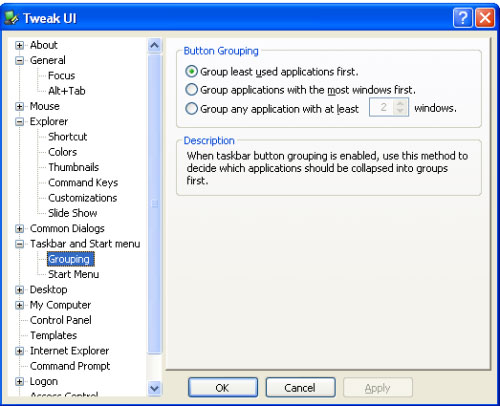Select Internet Explorer in the tree
The width and height of the screenshot is (500, 406).
pyautogui.click(x=69, y=351)
